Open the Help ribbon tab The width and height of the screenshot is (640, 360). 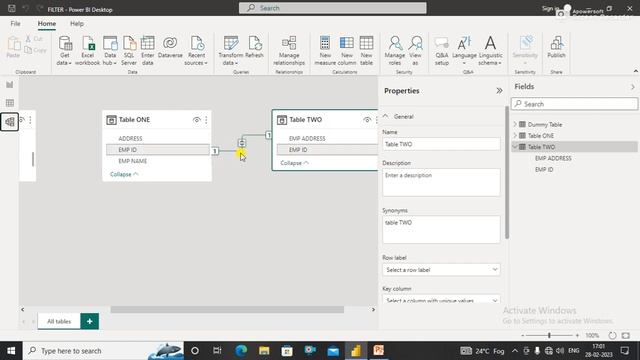[x=77, y=24]
